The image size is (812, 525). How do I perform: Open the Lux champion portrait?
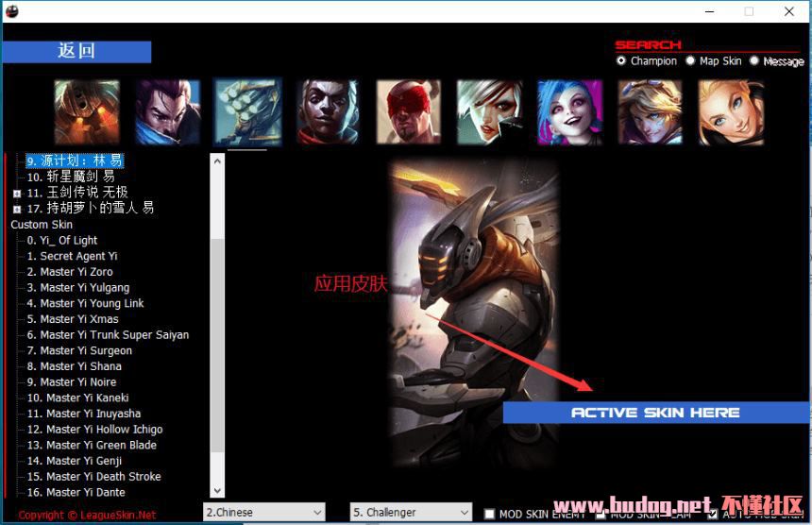[731, 111]
